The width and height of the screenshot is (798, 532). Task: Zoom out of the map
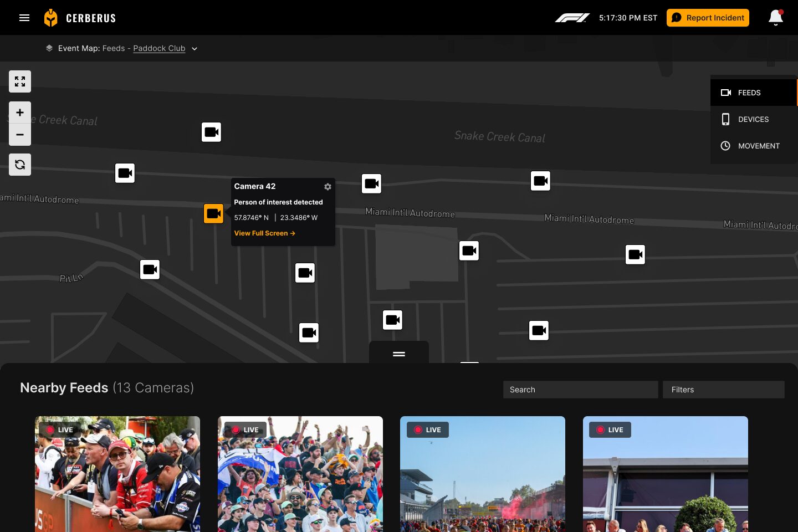click(x=20, y=135)
